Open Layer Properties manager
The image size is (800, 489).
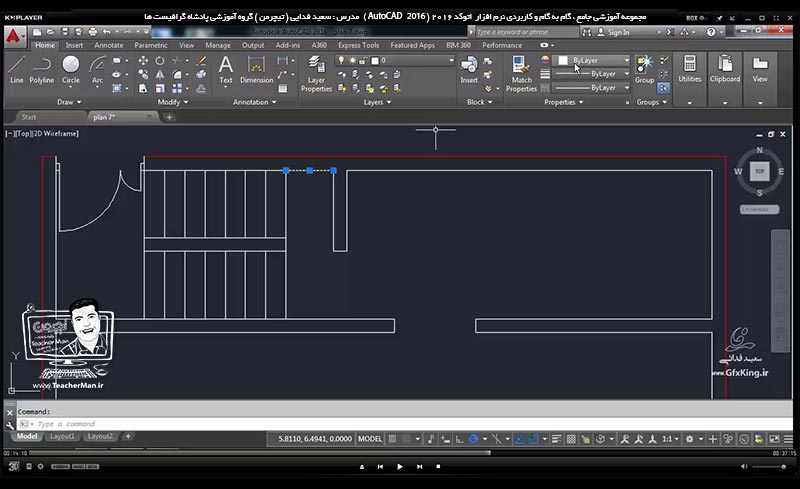click(x=316, y=74)
